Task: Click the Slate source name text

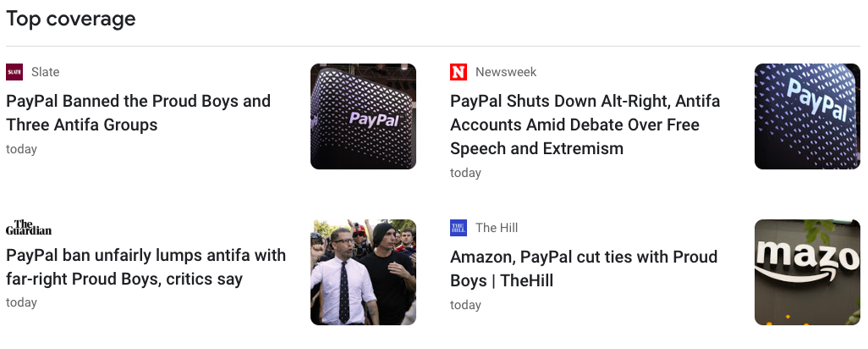Action: click(46, 72)
